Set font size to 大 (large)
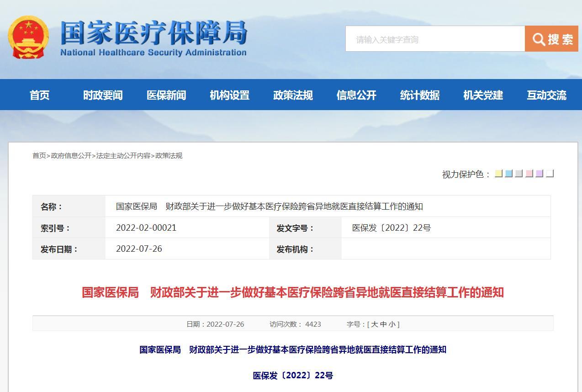The width and height of the screenshot is (582, 392). point(375,324)
